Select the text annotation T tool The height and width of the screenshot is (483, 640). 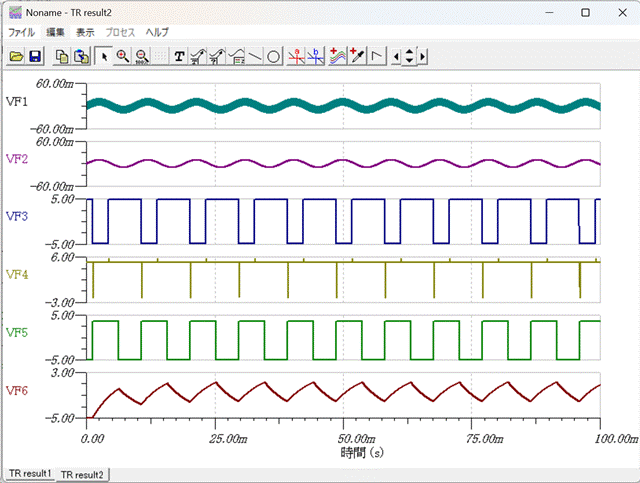179,57
